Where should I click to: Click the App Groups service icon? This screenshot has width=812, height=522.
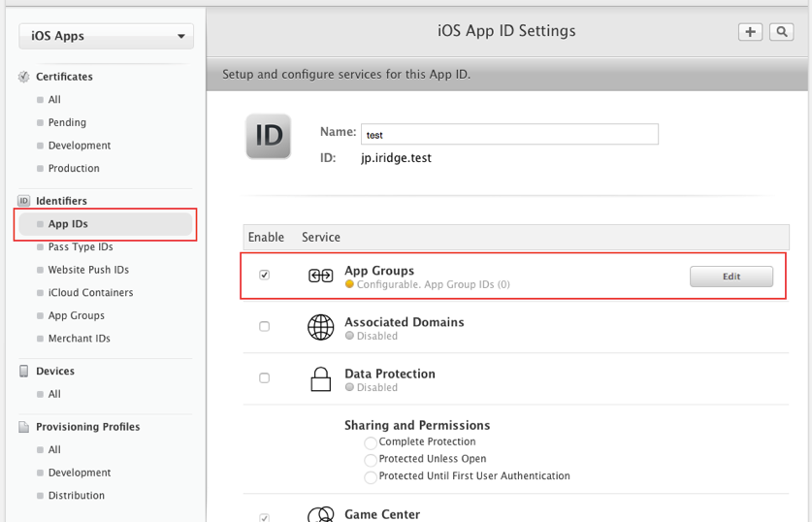320,276
